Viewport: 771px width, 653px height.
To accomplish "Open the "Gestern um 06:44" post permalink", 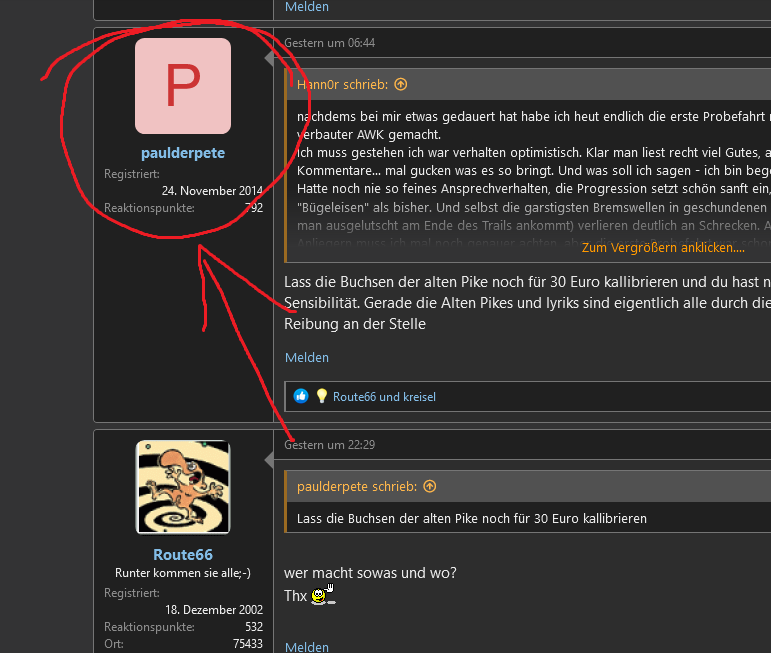I will pos(330,43).
